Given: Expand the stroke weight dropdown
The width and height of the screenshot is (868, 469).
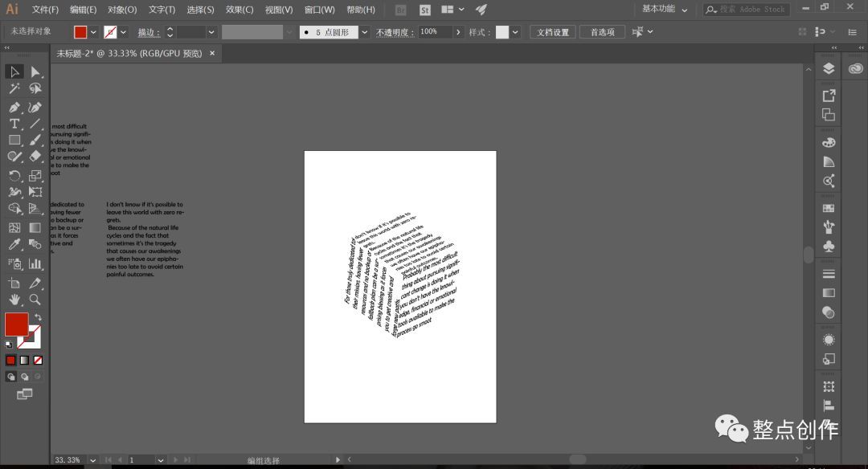Looking at the screenshot, I should 211,32.
